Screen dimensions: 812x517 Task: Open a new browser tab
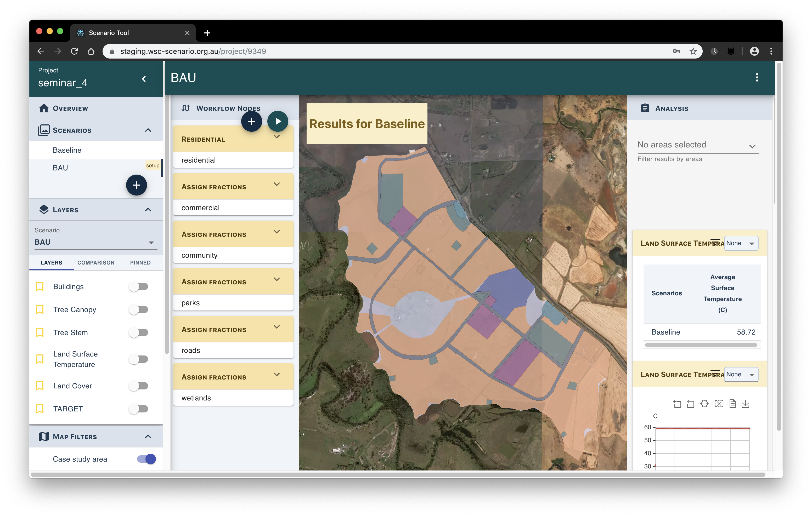click(x=207, y=33)
